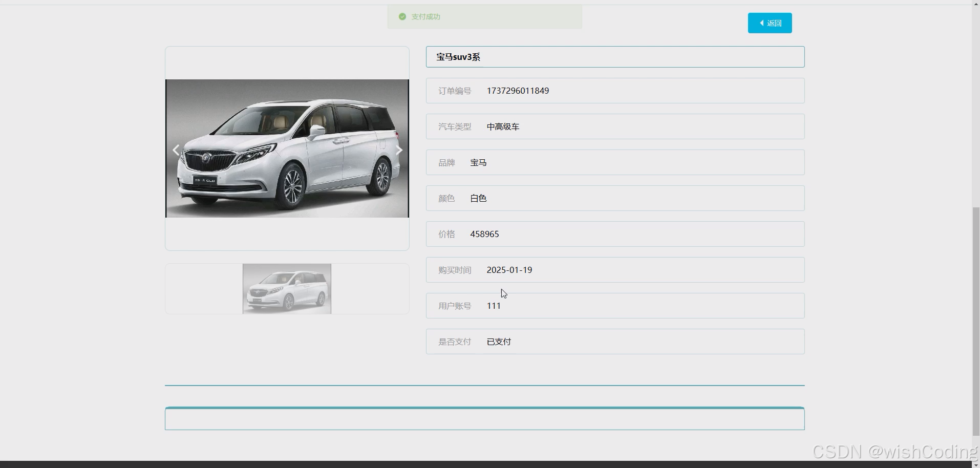The width and height of the screenshot is (980, 468).
Task: Select the small car thumbnail below the main image
Action: pos(287,288)
